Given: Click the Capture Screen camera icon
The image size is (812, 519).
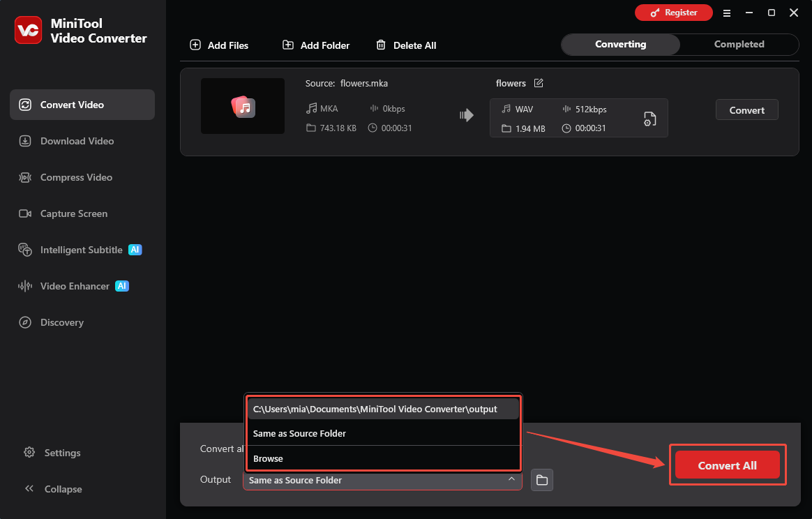Looking at the screenshot, I should tap(25, 213).
